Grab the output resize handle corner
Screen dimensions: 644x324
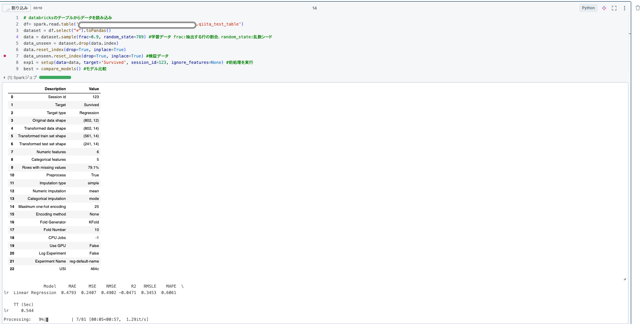[x=624, y=279]
